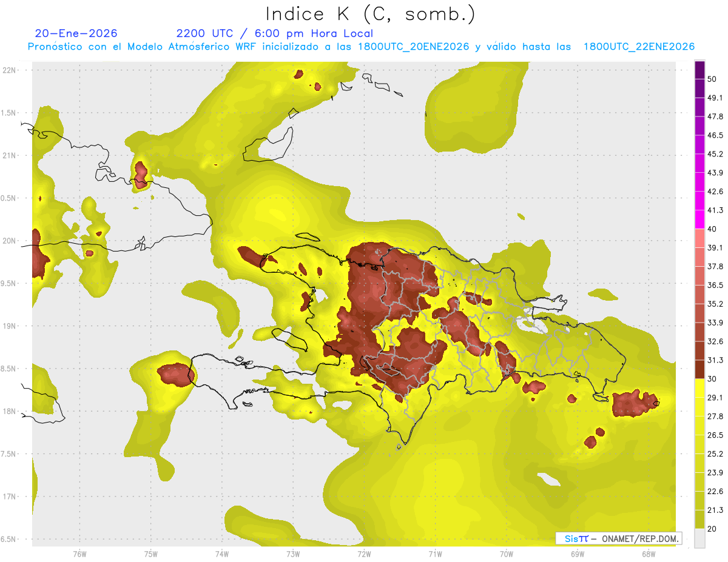728x562 pixels.
Task: Select longitude label "75W"
Action: [151, 554]
